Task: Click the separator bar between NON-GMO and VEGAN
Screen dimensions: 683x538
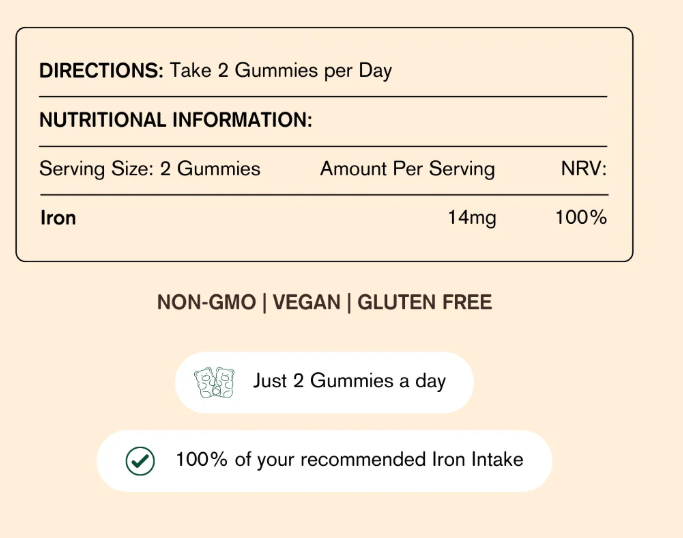Action: click(x=264, y=302)
